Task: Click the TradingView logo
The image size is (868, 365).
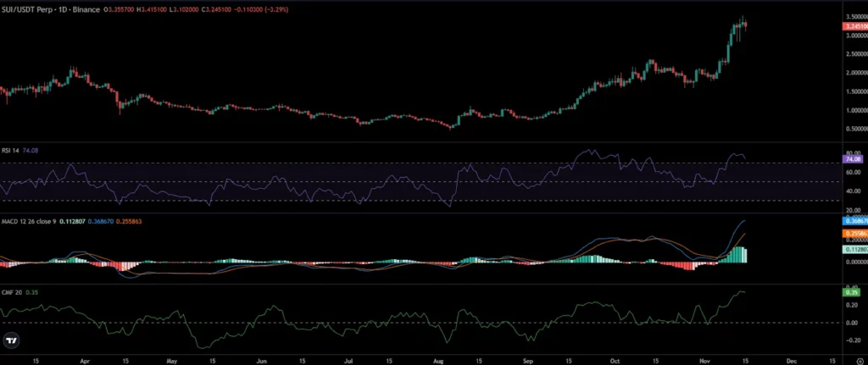Action: pyautogui.click(x=10, y=340)
